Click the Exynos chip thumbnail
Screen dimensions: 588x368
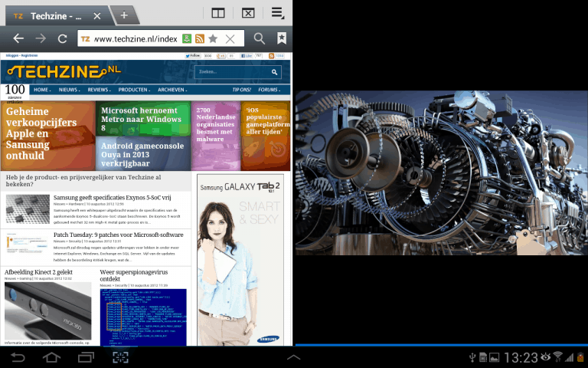28,209
